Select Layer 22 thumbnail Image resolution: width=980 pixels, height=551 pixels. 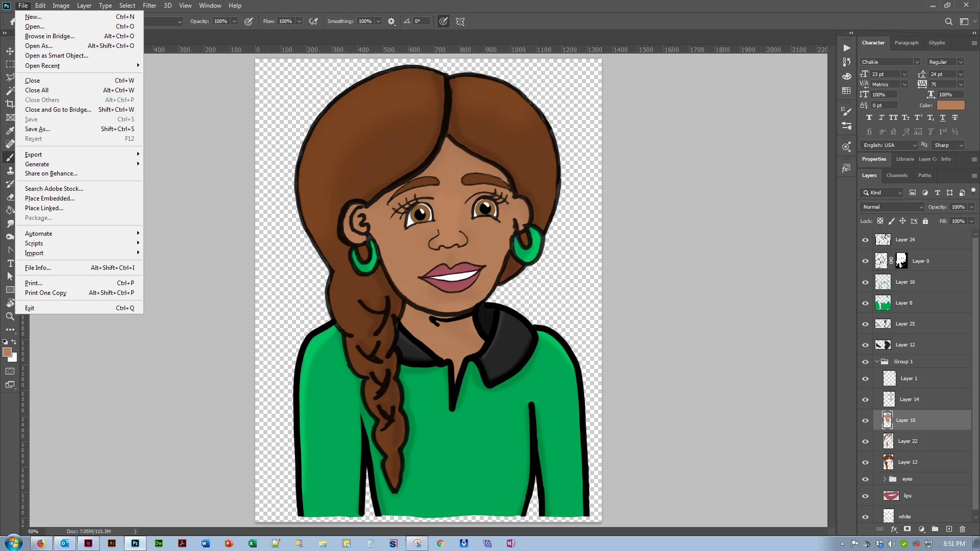(x=889, y=441)
